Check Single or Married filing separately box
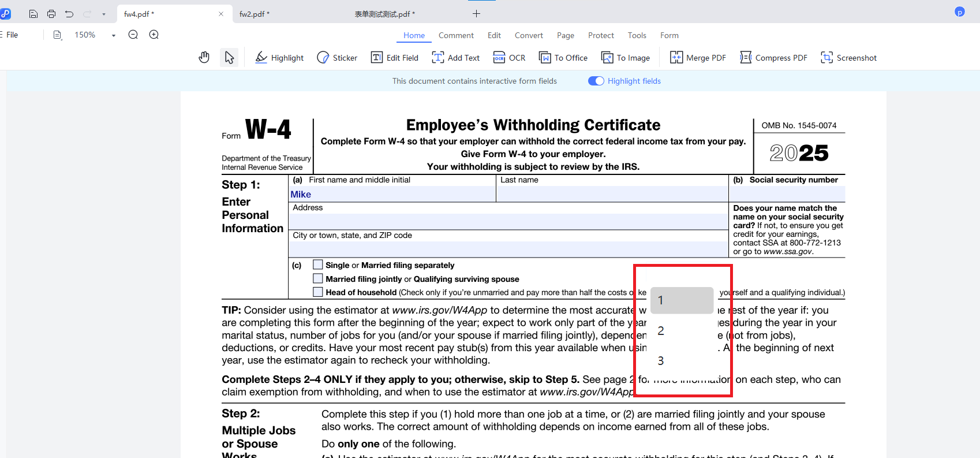 click(318, 265)
